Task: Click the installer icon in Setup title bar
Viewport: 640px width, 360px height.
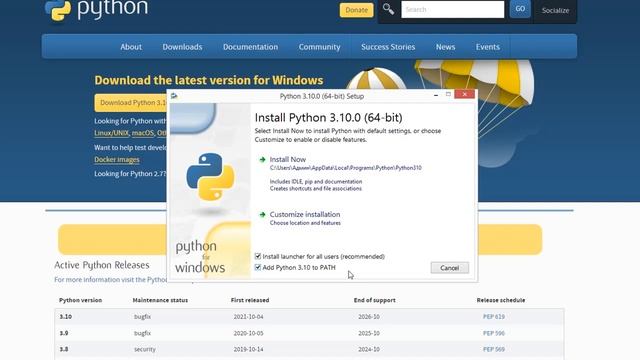Action: (x=174, y=96)
